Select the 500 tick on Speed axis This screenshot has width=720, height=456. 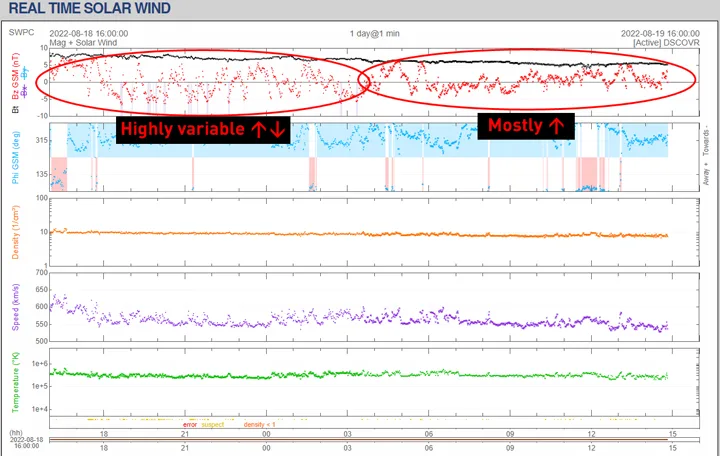[41, 341]
